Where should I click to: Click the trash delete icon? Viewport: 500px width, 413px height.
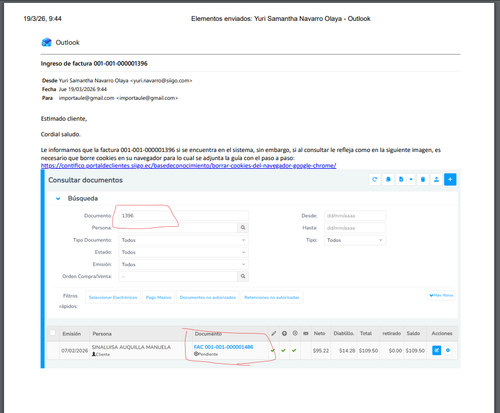[x=423, y=179]
